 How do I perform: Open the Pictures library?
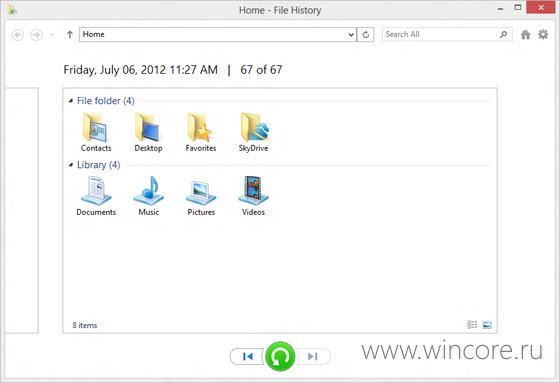(x=201, y=196)
